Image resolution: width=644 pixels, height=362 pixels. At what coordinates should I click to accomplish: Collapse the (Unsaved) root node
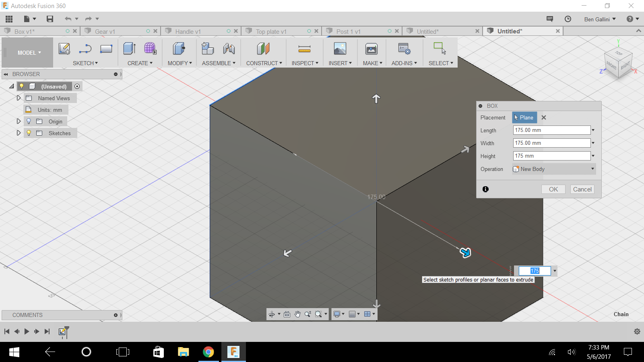click(11, 86)
